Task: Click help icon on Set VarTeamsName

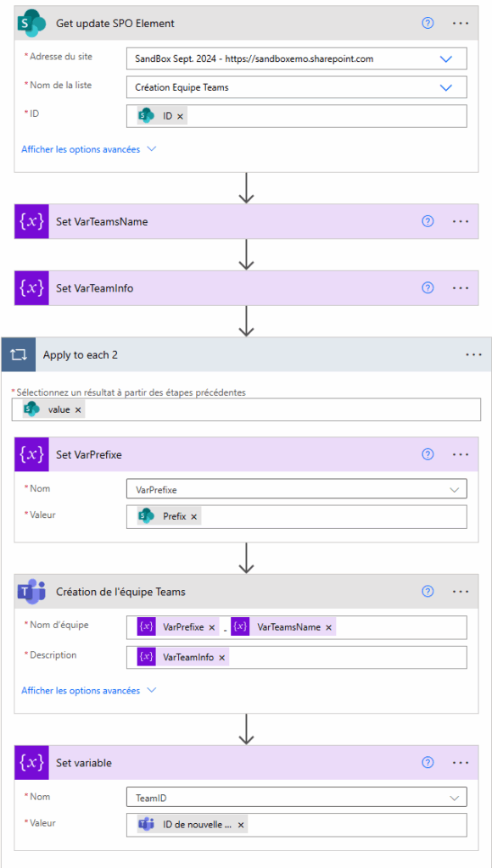Action: pyautogui.click(x=428, y=221)
